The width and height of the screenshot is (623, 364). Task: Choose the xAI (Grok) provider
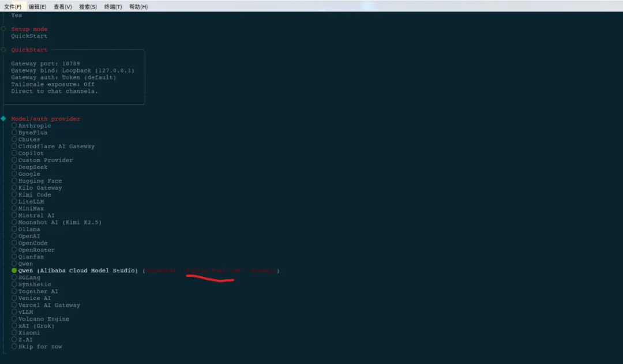[x=33, y=326]
